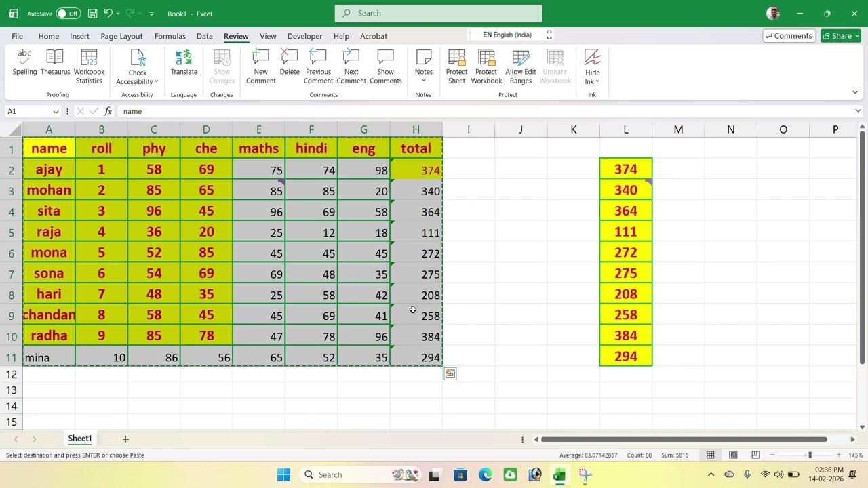
Task: Toggle AutoSave switch
Action: 68,14
